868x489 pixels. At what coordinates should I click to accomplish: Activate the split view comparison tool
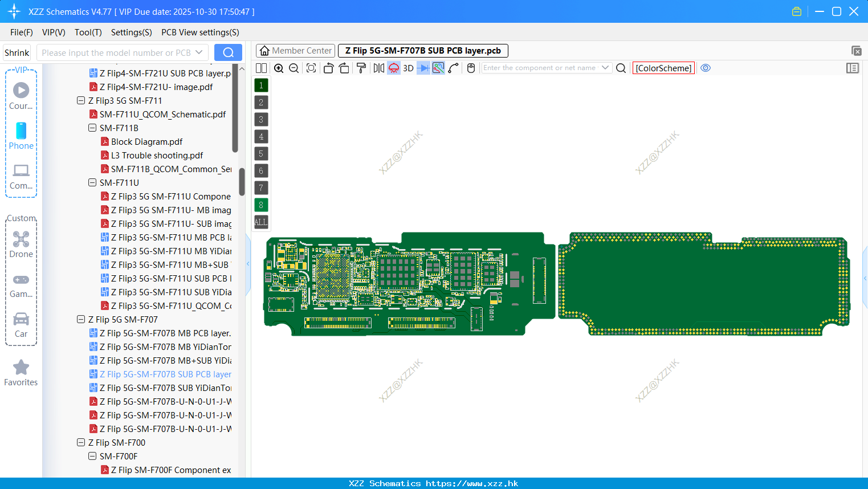(261, 68)
